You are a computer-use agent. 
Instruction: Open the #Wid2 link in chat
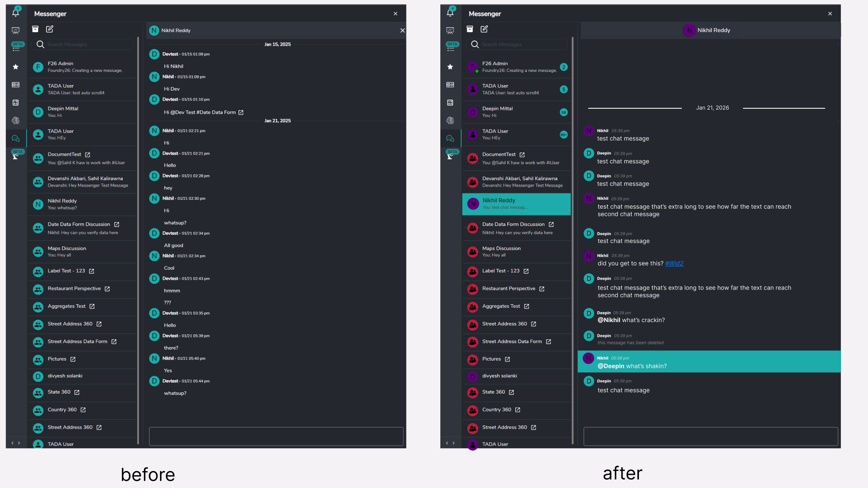(674, 263)
